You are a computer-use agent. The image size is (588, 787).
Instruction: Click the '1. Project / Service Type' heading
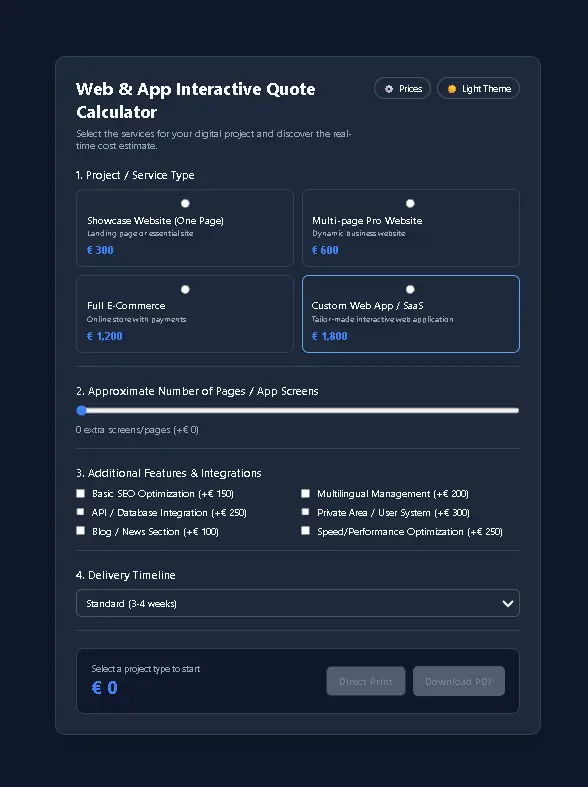pos(135,175)
